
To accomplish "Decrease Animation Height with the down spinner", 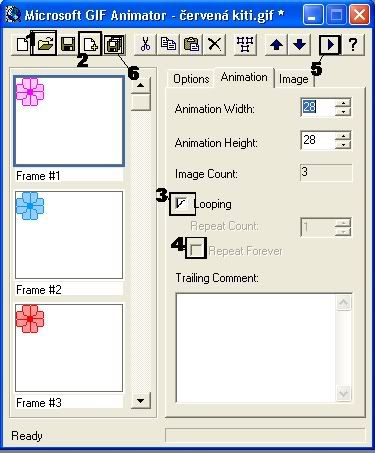I will 343,145.
